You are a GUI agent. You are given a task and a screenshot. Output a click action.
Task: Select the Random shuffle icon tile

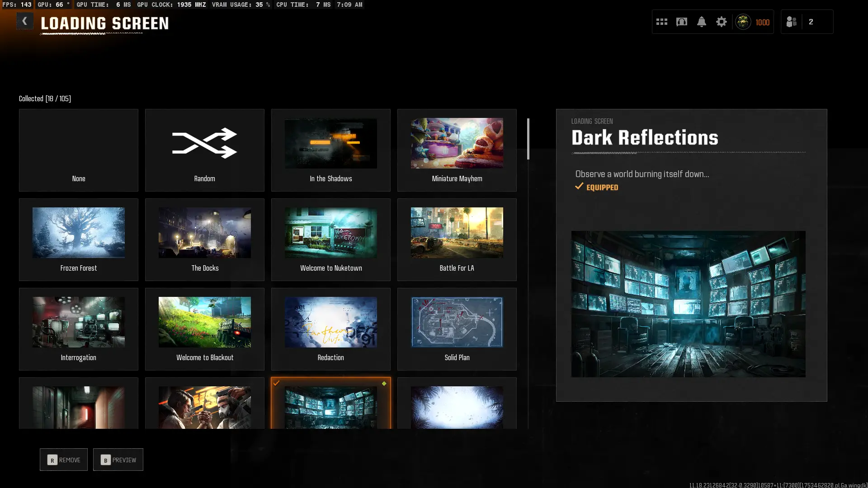pyautogui.click(x=205, y=143)
